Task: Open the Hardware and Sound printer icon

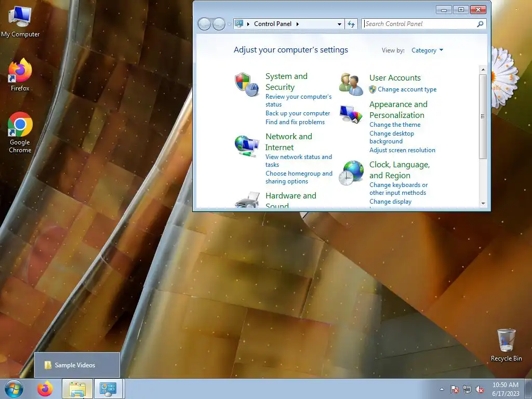Action: point(247,199)
